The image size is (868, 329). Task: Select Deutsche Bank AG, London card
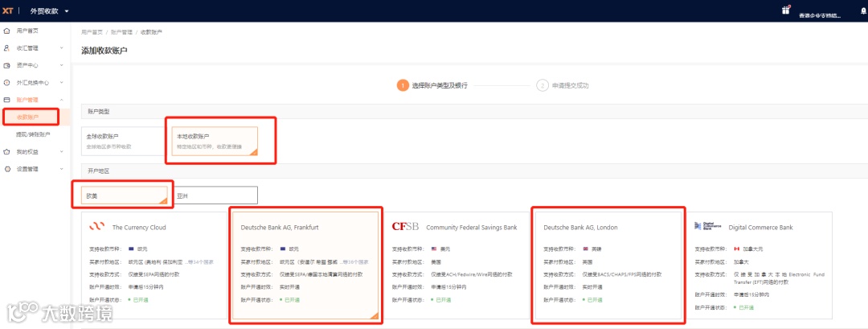tap(608, 265)
